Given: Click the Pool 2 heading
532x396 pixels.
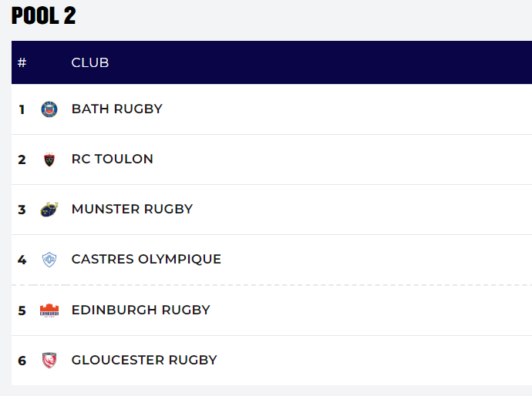Looking at the screenshot, I should 44,16.
